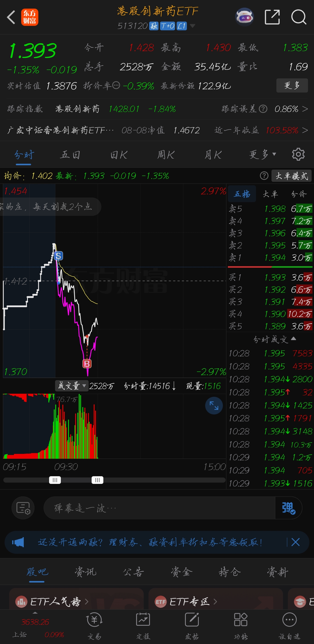Select the 分时 chart tab
Viewport: 314px width, 644px height.
[24, 155]
